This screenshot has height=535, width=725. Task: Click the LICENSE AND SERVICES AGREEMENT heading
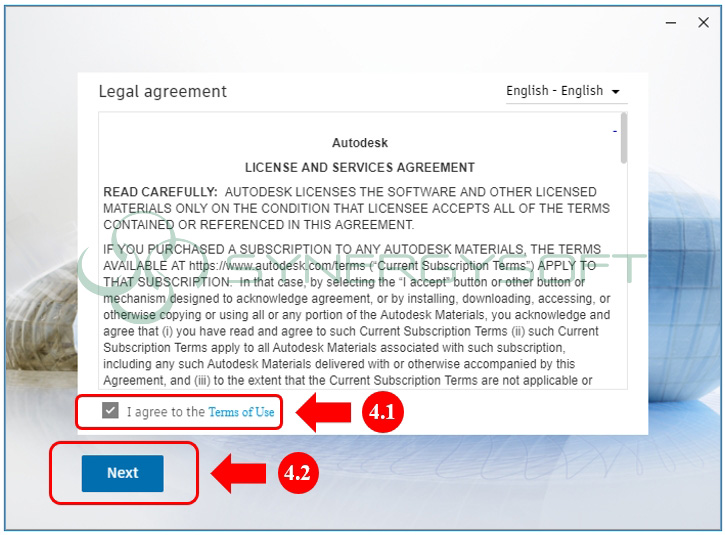click(359, 167)
